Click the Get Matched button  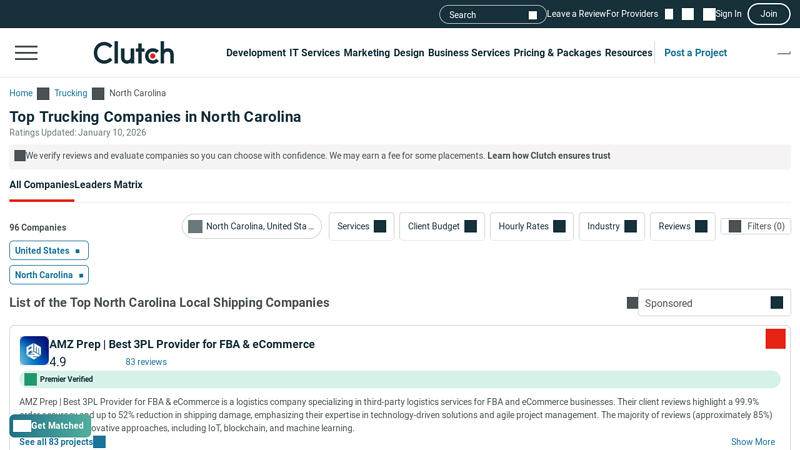tap(50, 426)
